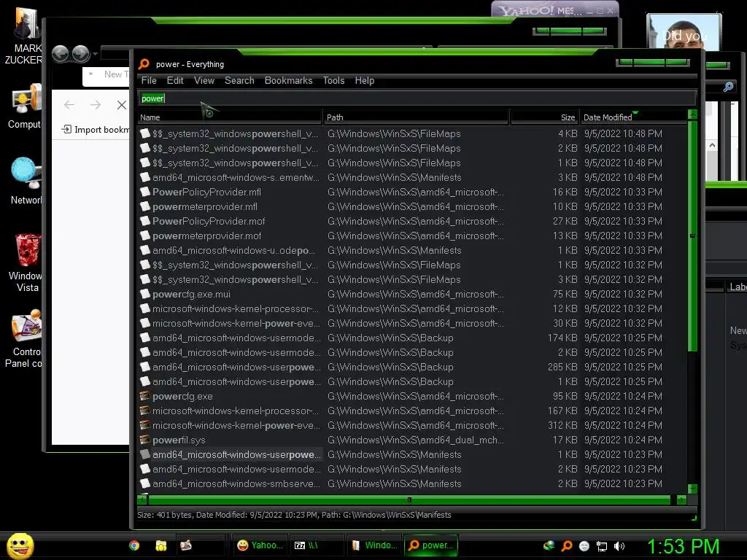Open the Edit menu in Everything
Viewport: 747px width, 560px height.
175,80
